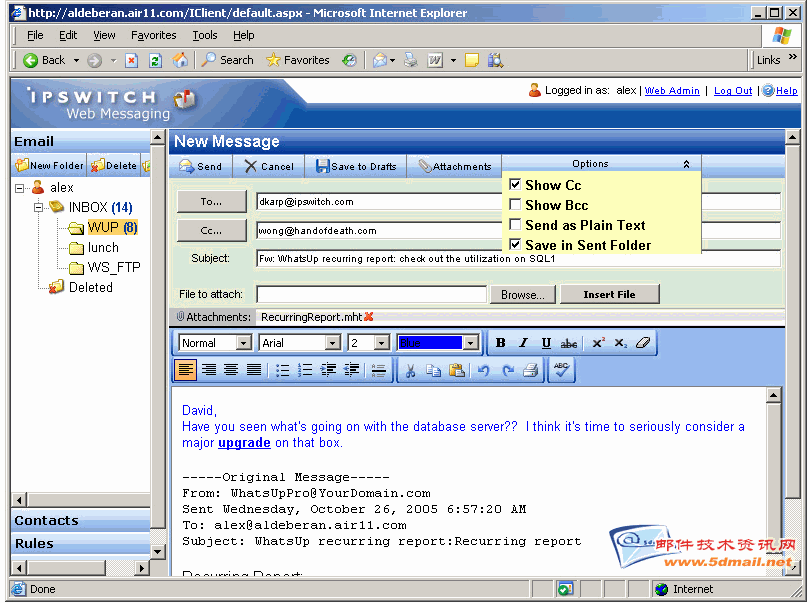Center align the message text
The width and height of the screenshot is (810, 603).
[231, 370]
